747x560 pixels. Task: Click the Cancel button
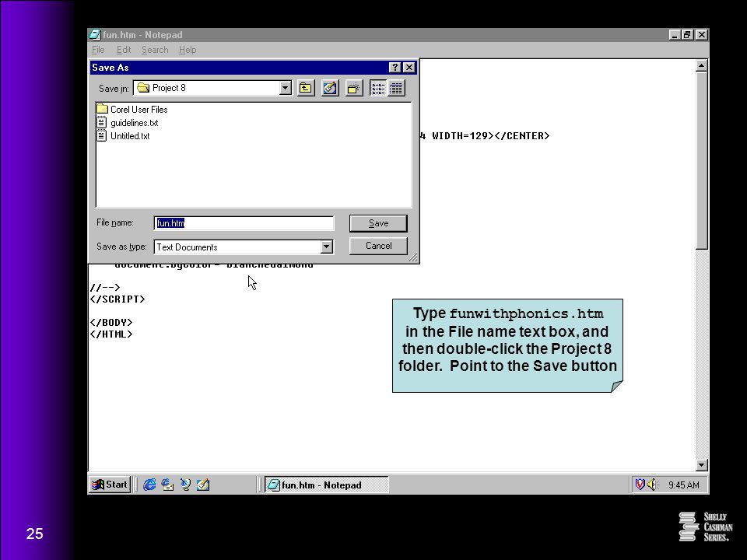[378, 246]
